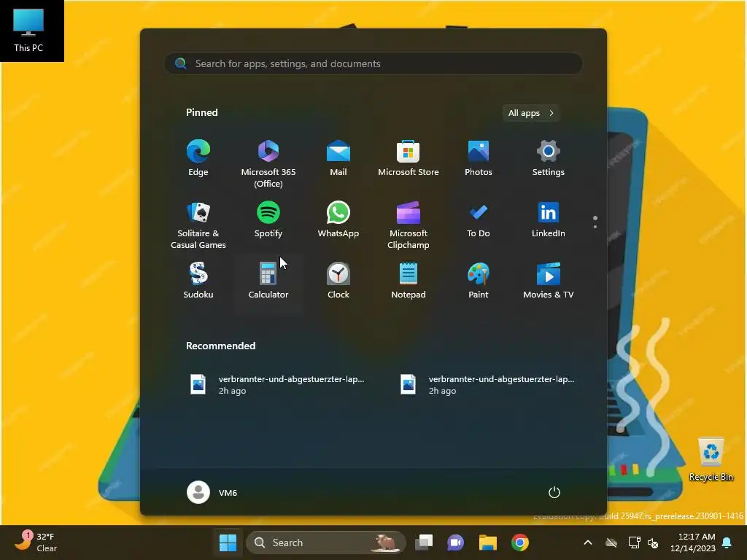Go to next pinned apps page dots
Viewport: 747px width, 560px height.
(595, 222)
